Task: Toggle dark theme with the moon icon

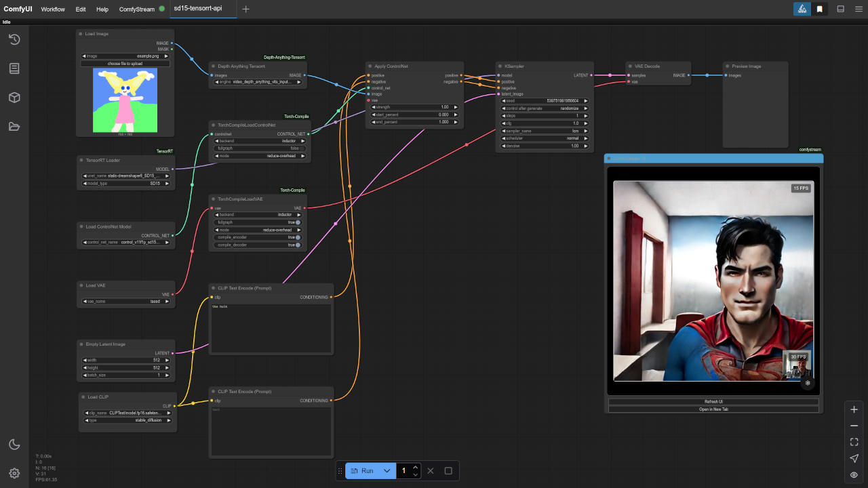Action: 14,445
